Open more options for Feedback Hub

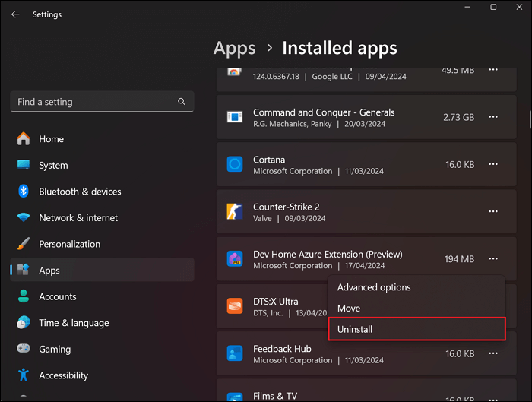pos(493,353)
